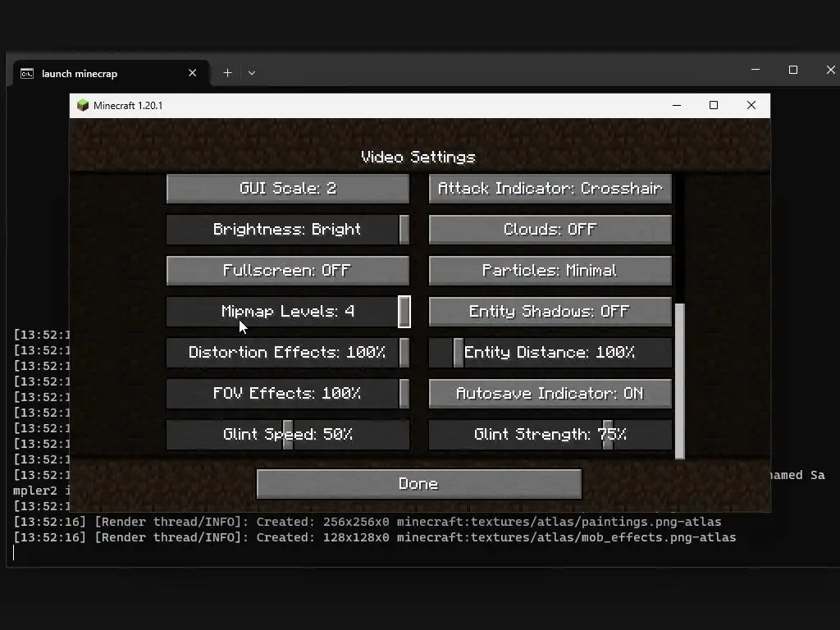
Task: Cycle Particles: Minimal option
Action: coord(550,271)
